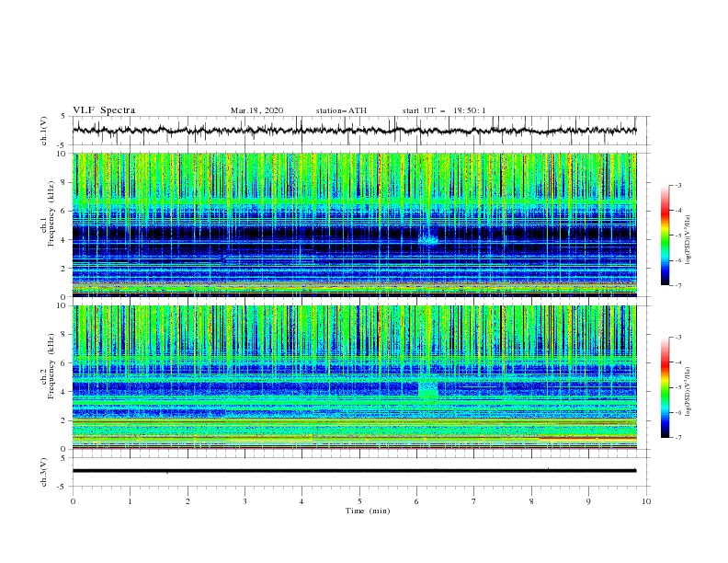Click the ch.1 colorbar log(PSD) label
This screenshot has width=728, height=563.
click(x=688, y=240)
